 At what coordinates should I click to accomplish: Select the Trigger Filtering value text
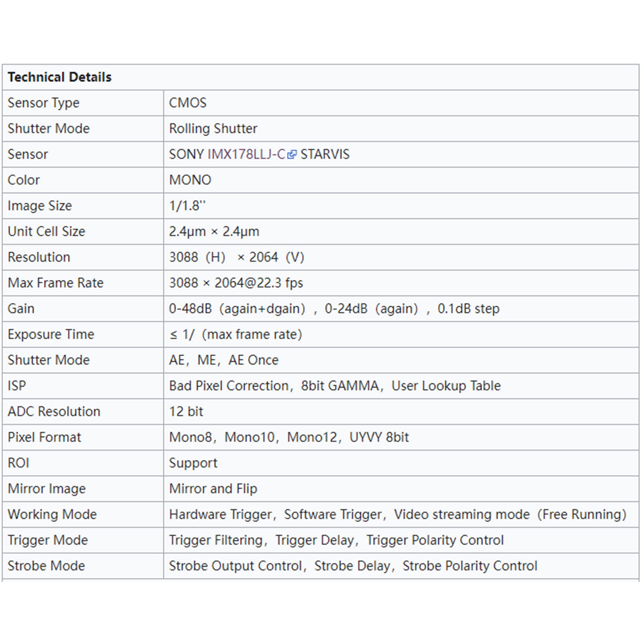[336, 540]
